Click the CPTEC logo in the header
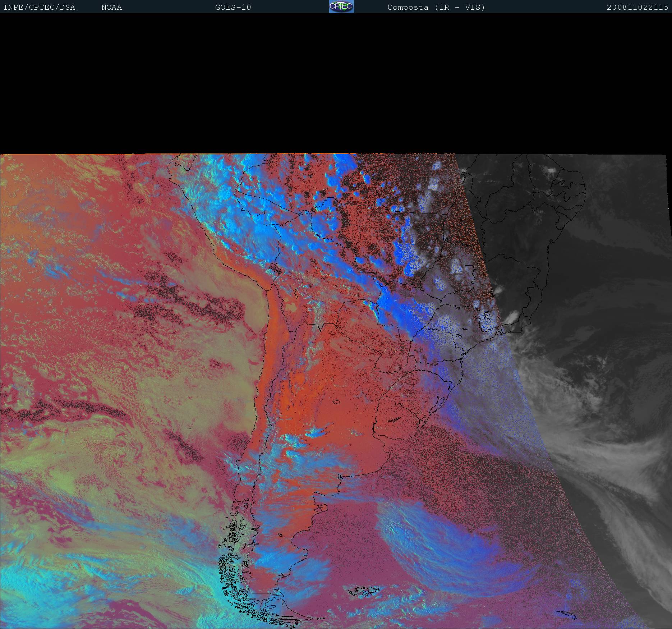Image resolution: width=672 pixels, height=629 pixels. [341, 7]
